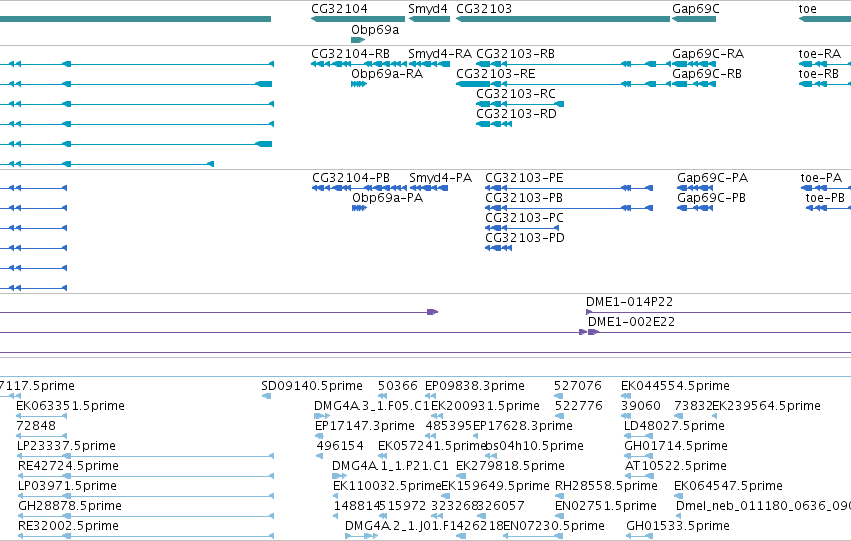
Task: Select the CG32104 gene label
Action: tap(339, 9)
